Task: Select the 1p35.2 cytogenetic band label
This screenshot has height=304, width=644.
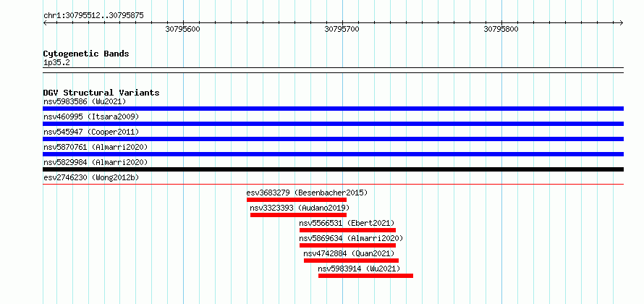Action: point(56,62)
